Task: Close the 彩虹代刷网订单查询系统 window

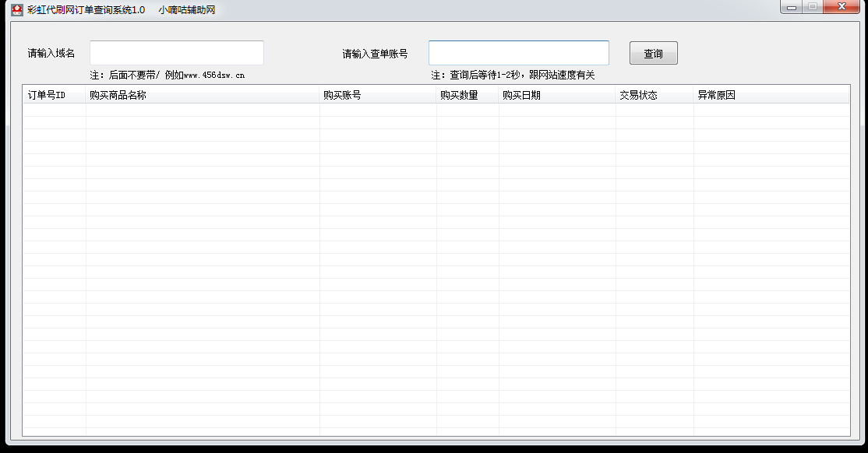Action: pyautogui.click(x=841, y=7)
